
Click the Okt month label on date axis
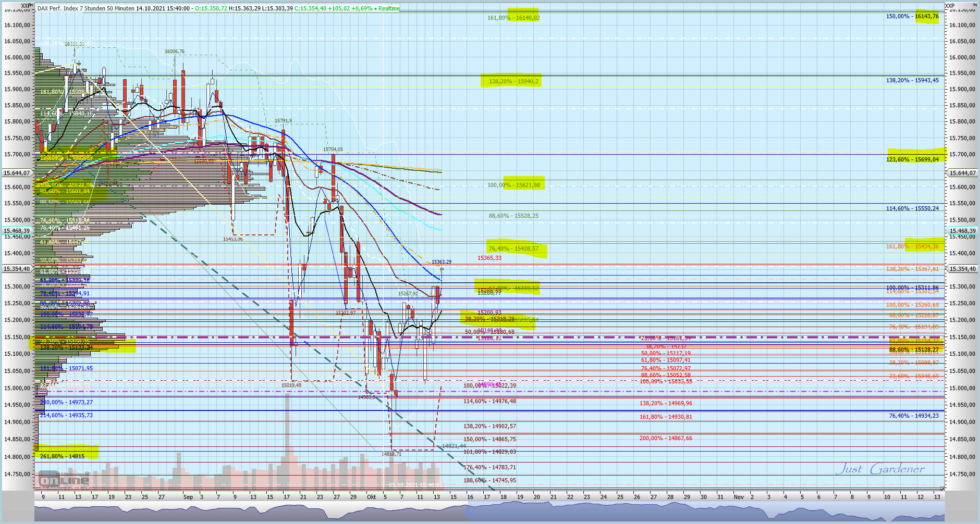click(x=371, y=497)
